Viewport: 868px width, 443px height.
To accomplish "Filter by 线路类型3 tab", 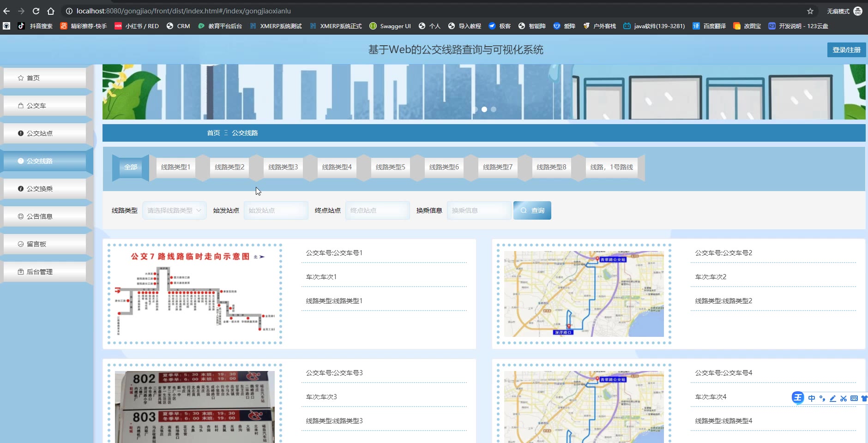I will coord(283,167).
